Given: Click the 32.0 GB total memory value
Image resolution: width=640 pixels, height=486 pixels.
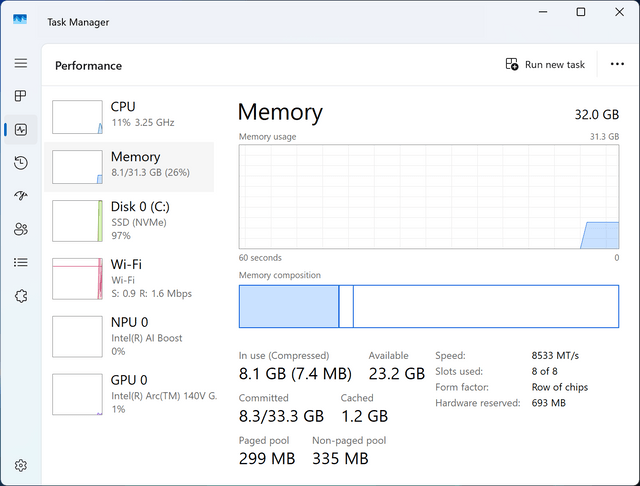Looking at the screenshot, I should pyautogui.click(x=597, y=115).
